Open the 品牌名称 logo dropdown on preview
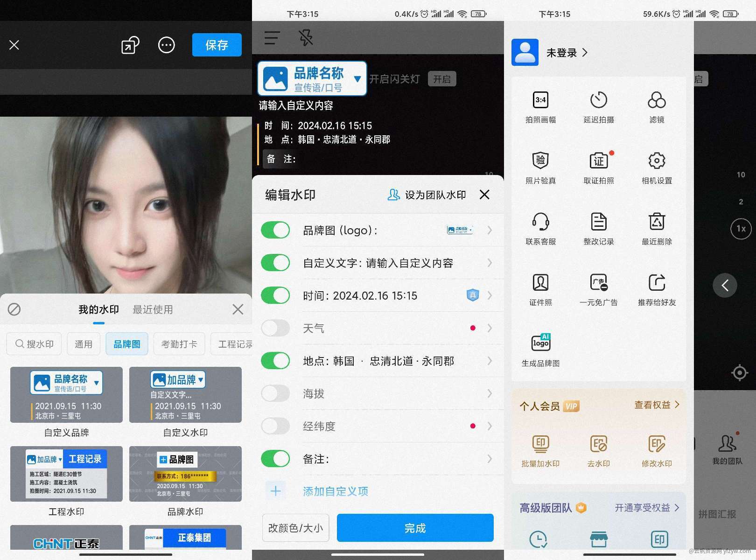This screenshot has height=560, width=756. (x=312, y=78)
